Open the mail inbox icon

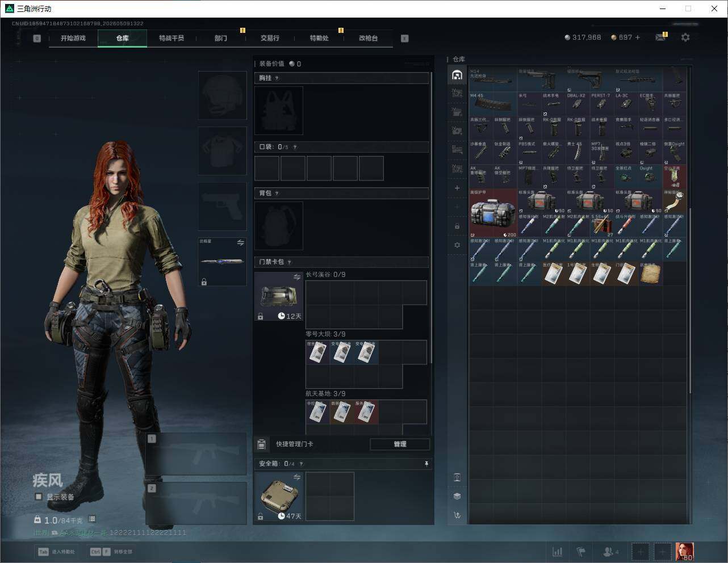point(660,37)
